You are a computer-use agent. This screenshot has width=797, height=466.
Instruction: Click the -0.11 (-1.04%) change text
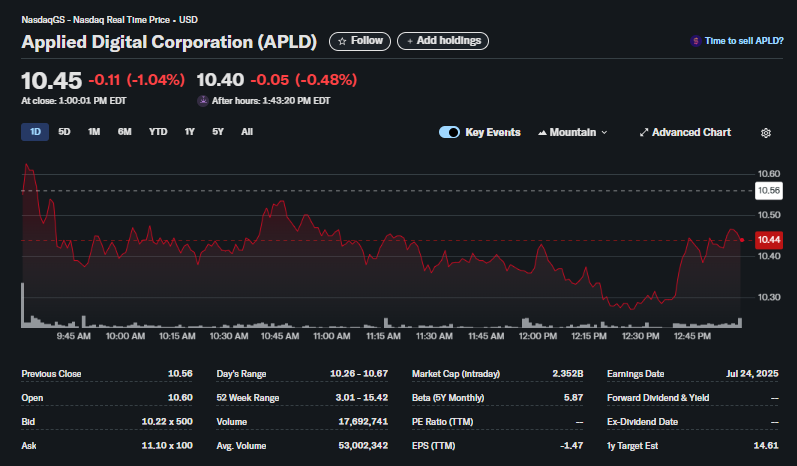point(137,80)
